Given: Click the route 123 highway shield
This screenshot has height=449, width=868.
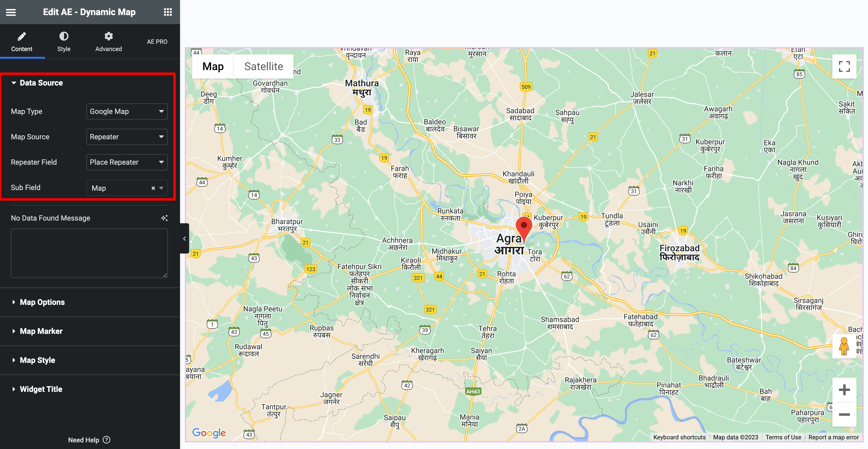Looking at the screenshot, I should pyautogui.click(x=311, y=269).
